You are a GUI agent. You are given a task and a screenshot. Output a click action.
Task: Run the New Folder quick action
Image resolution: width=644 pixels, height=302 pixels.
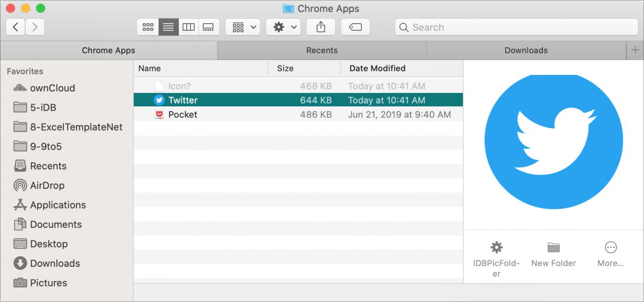tap(553, 254)
